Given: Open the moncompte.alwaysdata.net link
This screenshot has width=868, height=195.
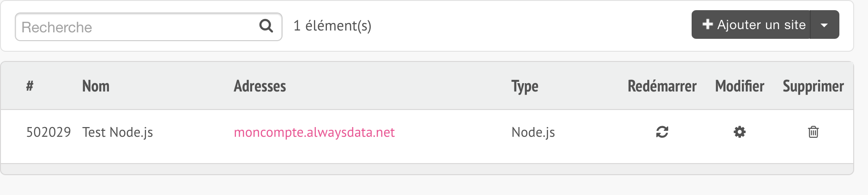Looking at the screenshot, I should (x=314, y=133).
